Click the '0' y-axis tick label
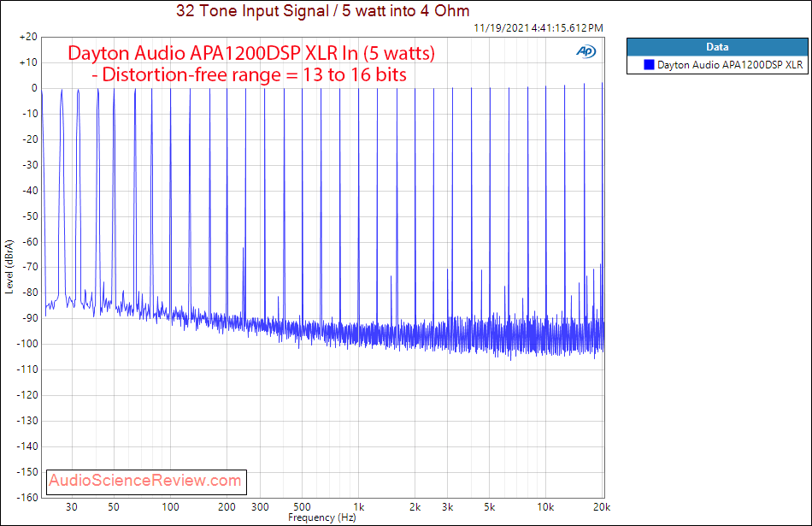 (x=34, y=88)
